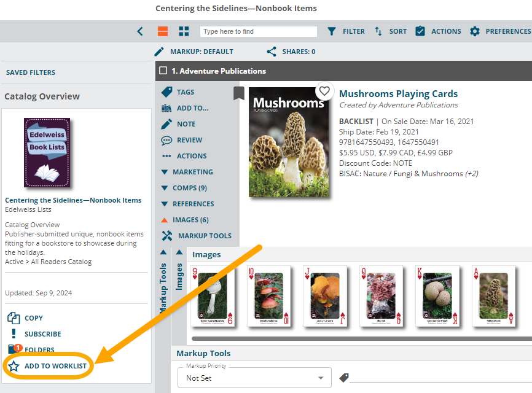The image size is (532, 393).
Task: Click the COPY catalog label
Action: click(x=34, y=318)
